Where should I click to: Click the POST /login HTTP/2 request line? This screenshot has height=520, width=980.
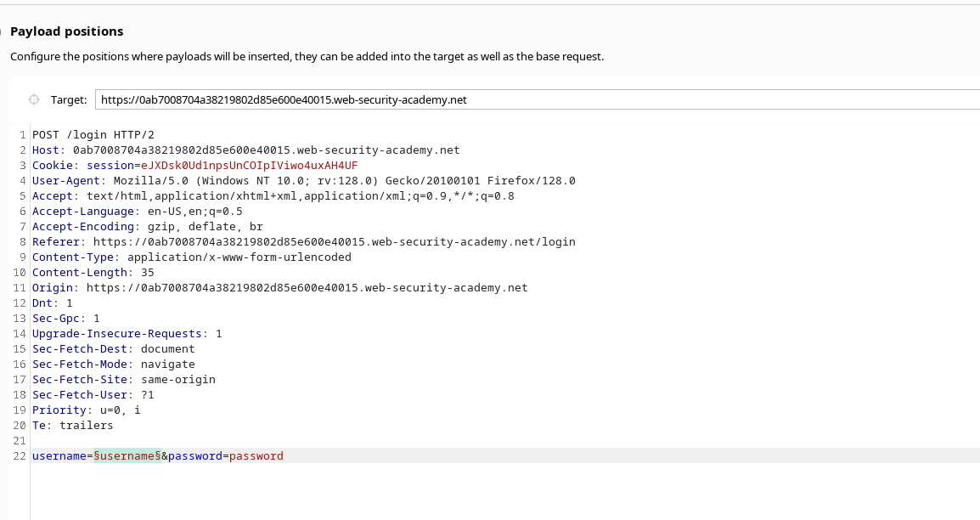click(x=93, y=135)
